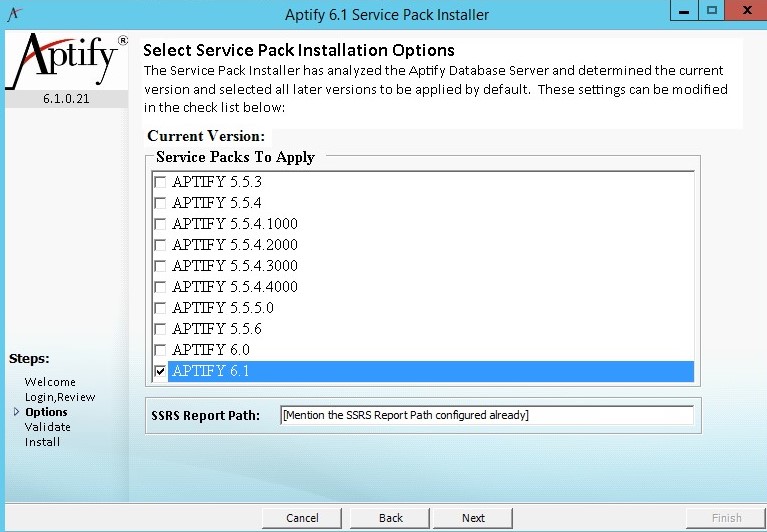The image size is (767, 532).
Task: Click the Current Version label
Action: click(x=206, y=136)
